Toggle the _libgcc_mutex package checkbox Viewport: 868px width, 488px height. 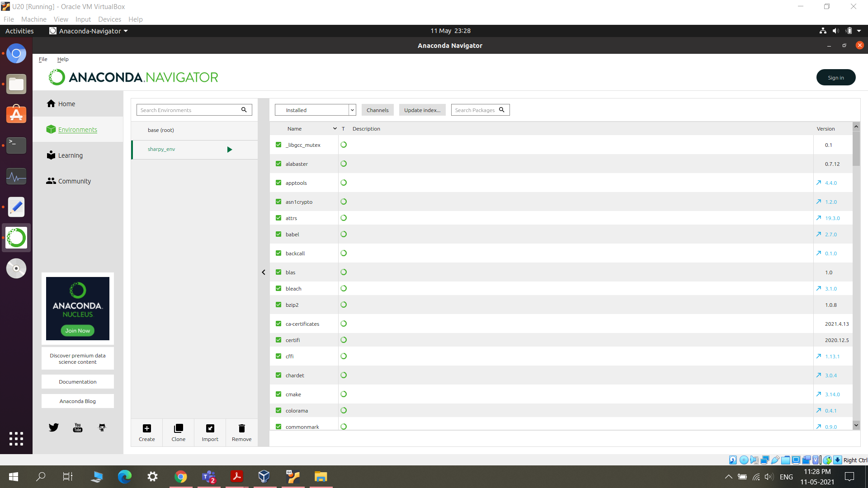(278, 145)
